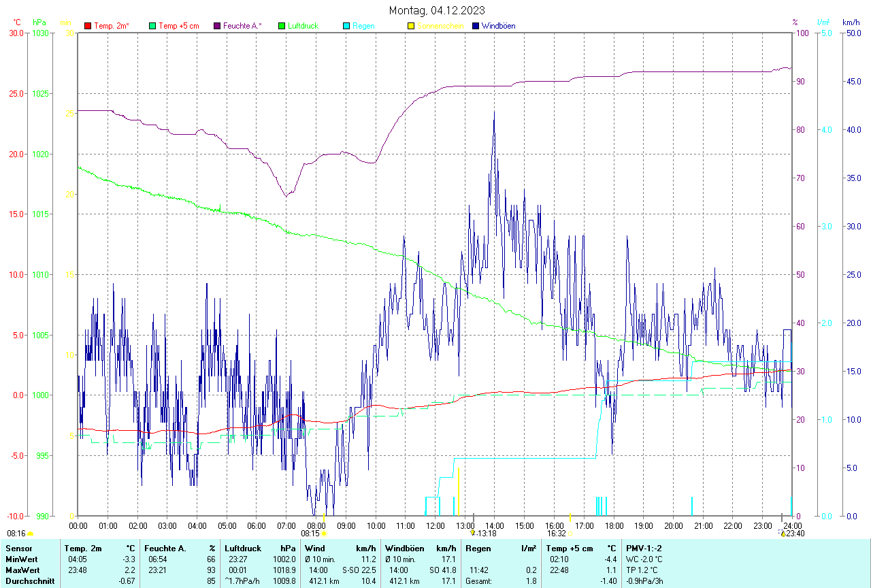Select the 'Sonnenschein' legend label

coord(440,26)
